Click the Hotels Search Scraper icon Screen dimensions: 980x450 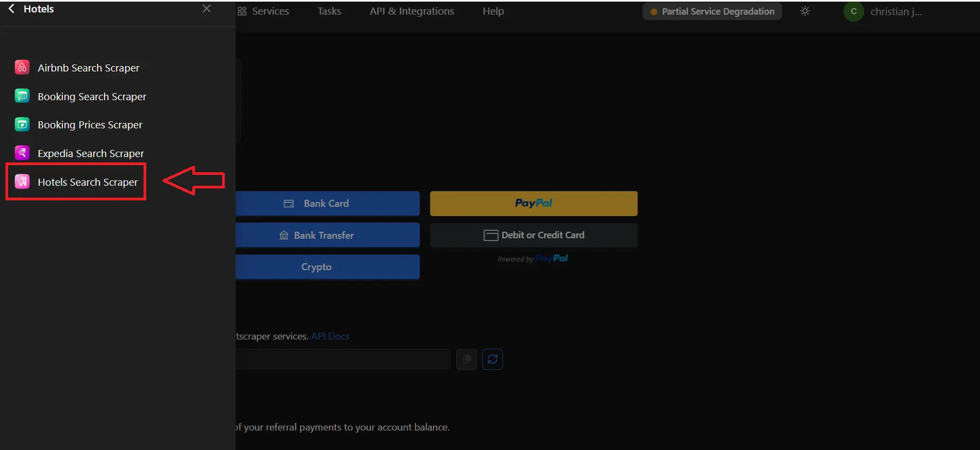point(22,182)
